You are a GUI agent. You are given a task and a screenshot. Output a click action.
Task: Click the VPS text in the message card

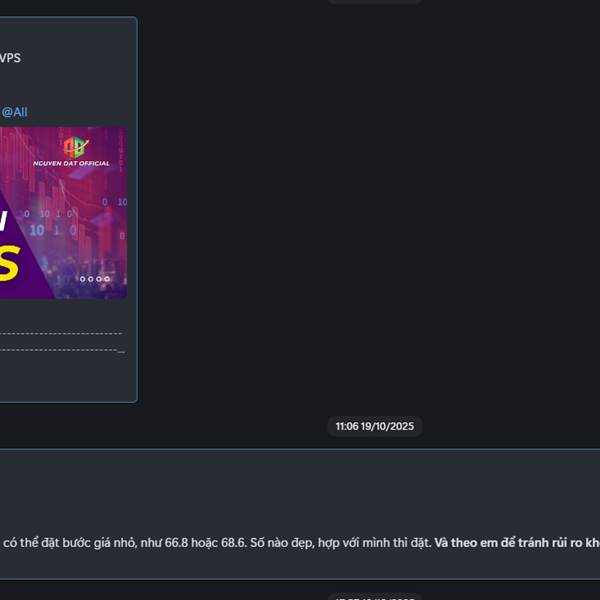(x=10, y=58)
